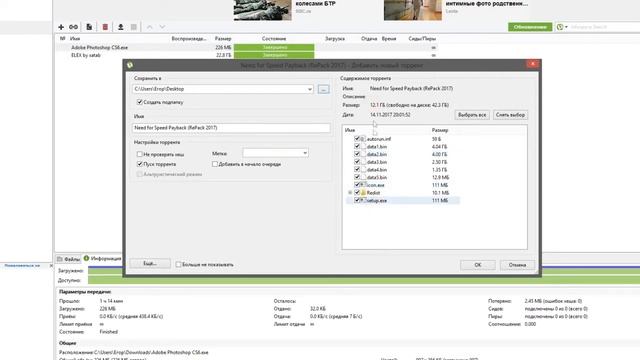
Task: Close the Add New Torrent dialog
Action: (533, 64)
